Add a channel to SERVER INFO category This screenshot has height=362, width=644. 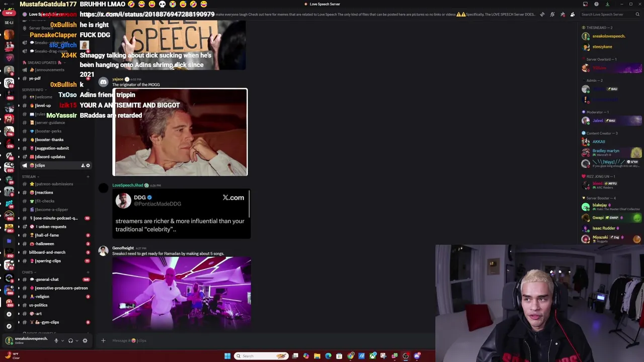point(88,89)
